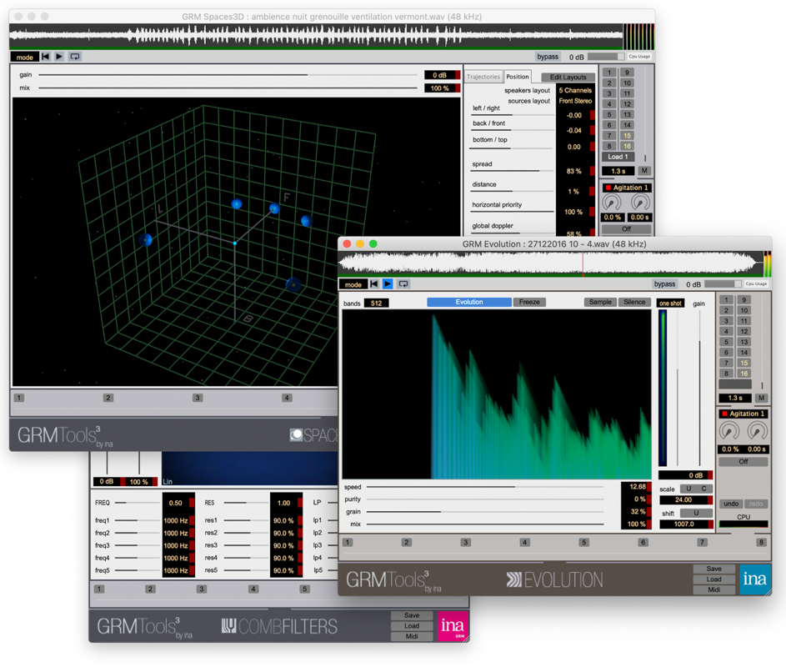Toggle bypass in the Evolution window

point(664,283)
